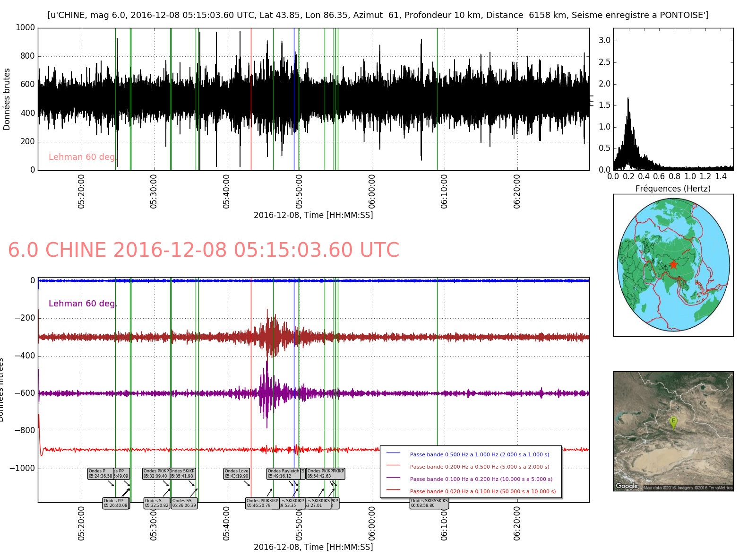The width and height of the screenshot is (756, 558).
Task: Click the pink 6.0 CHINE earthquake heading
Action: click(x=204, y=250)
